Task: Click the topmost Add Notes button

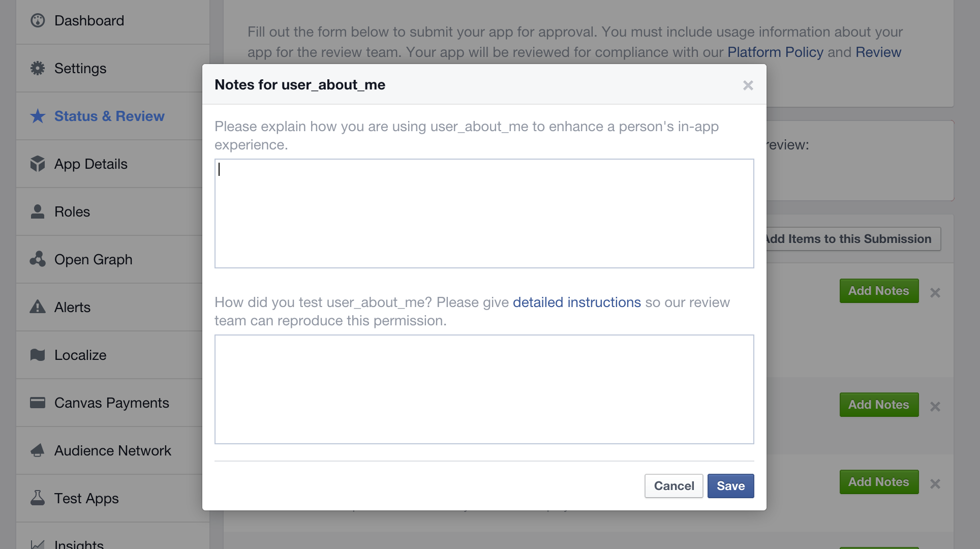Action: point(879,291)
